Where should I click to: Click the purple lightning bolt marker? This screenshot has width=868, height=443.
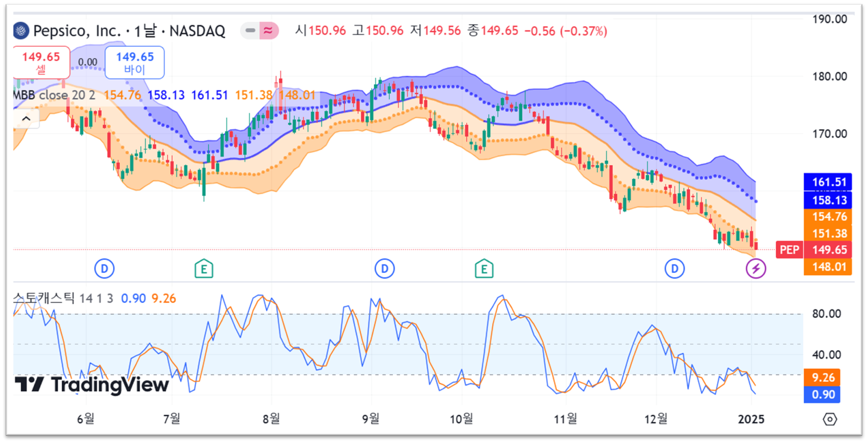pyautogui.click(x=756, y=269)
